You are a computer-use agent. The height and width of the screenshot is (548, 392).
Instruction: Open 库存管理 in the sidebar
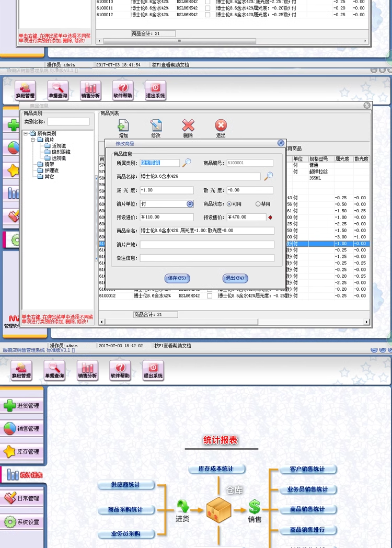pos(21,452)
